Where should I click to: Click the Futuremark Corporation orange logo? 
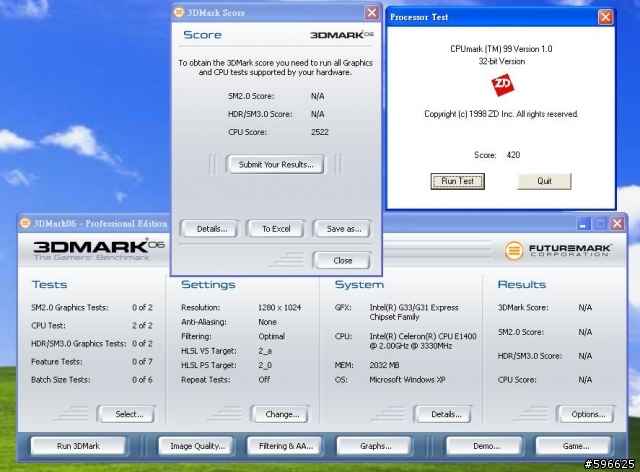[x=513, y=250]
